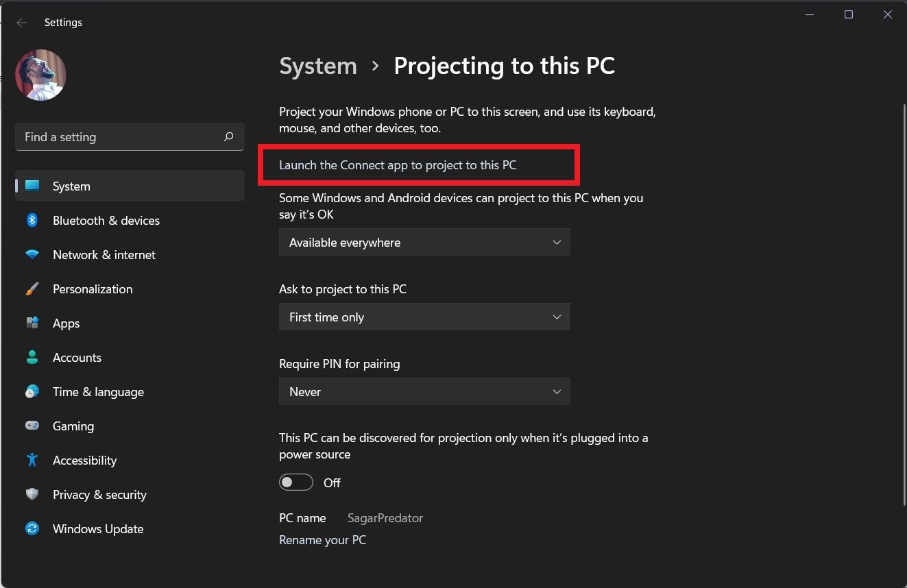Open the Available everywhere dropdown
The height and width of the screenshot is (588, 907).
424,243
